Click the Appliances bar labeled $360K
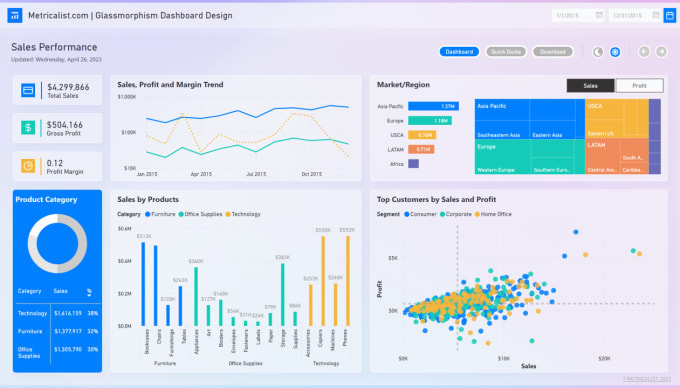Viewport: 680px width, 388px height. point(196,297)
